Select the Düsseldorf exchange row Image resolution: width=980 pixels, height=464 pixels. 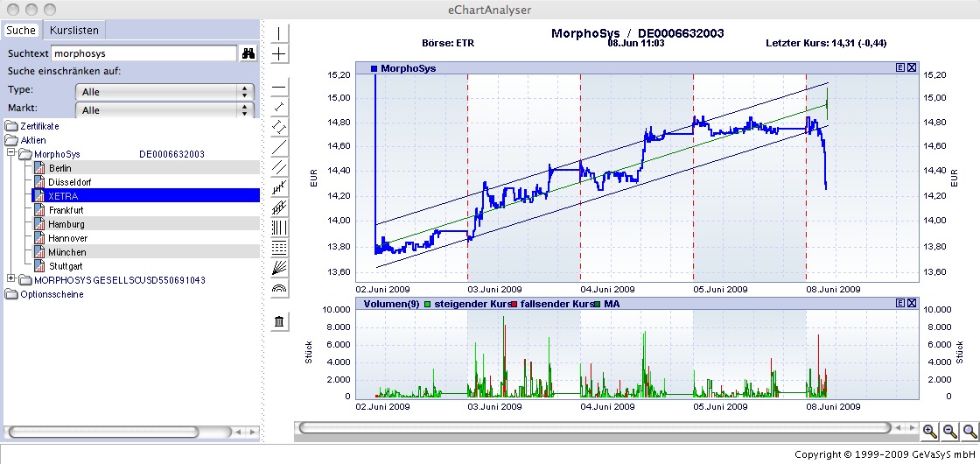click(145, 181)
